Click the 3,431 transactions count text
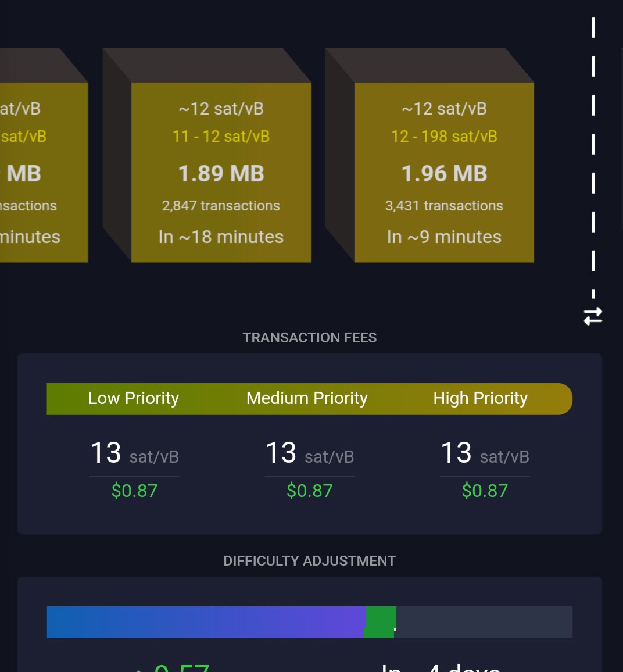This screenshot has width=623, height=672. [444, 206]
